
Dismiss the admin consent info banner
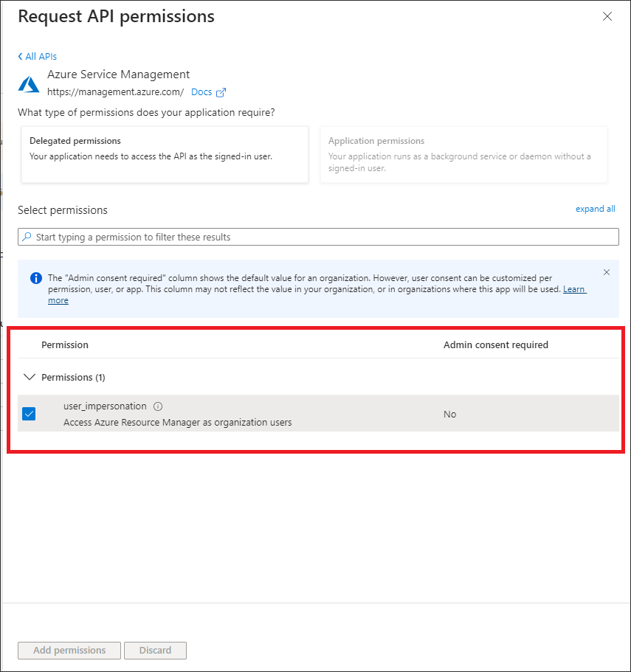click(607, 272)
